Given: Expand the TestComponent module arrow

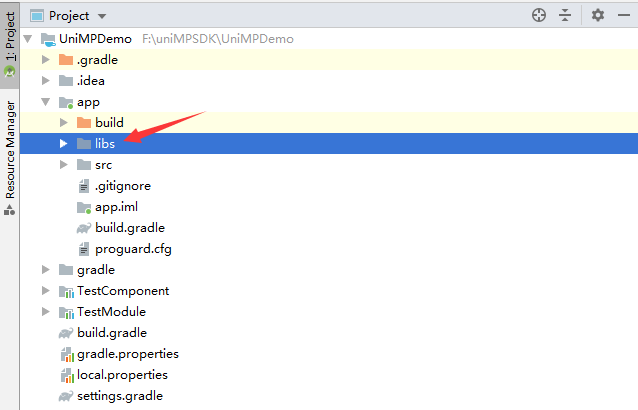Looking at the screenshot, I should (46, 290).
